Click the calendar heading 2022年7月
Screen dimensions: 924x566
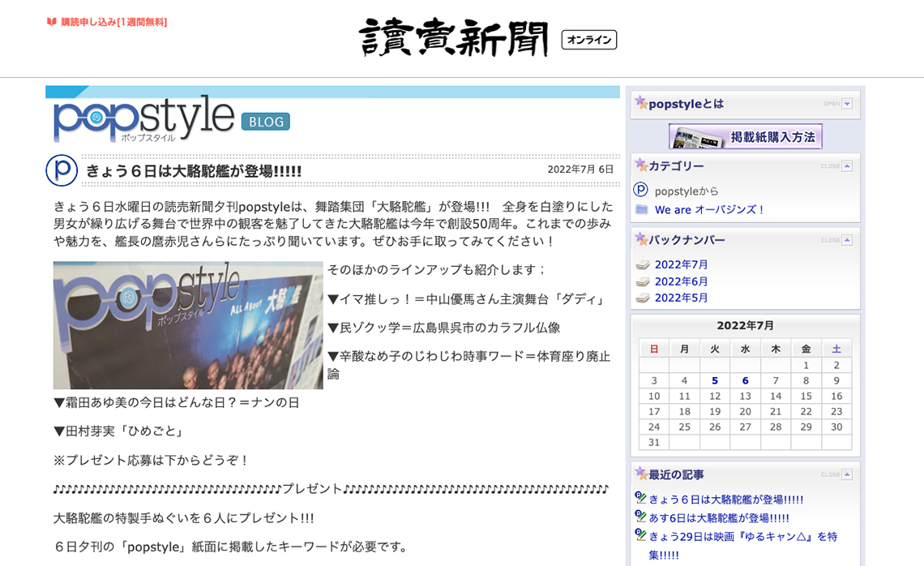(746, 325)
